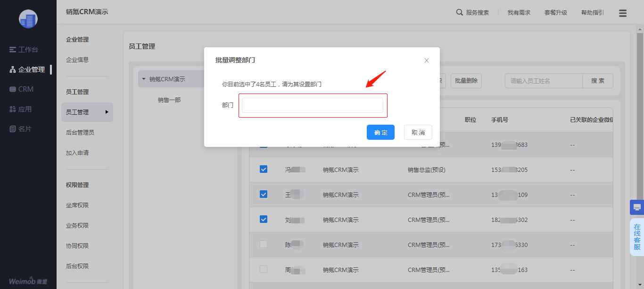Click the 搜索 search button

[598, 81]
